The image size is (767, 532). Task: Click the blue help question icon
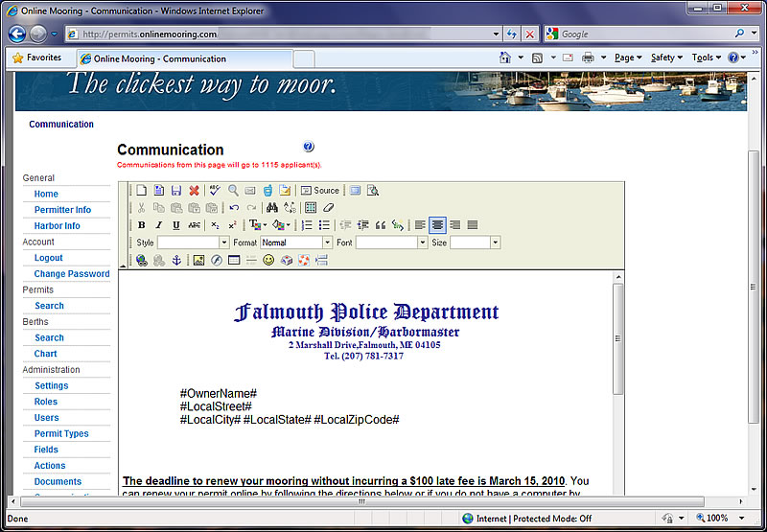click(x=309, y=147)
